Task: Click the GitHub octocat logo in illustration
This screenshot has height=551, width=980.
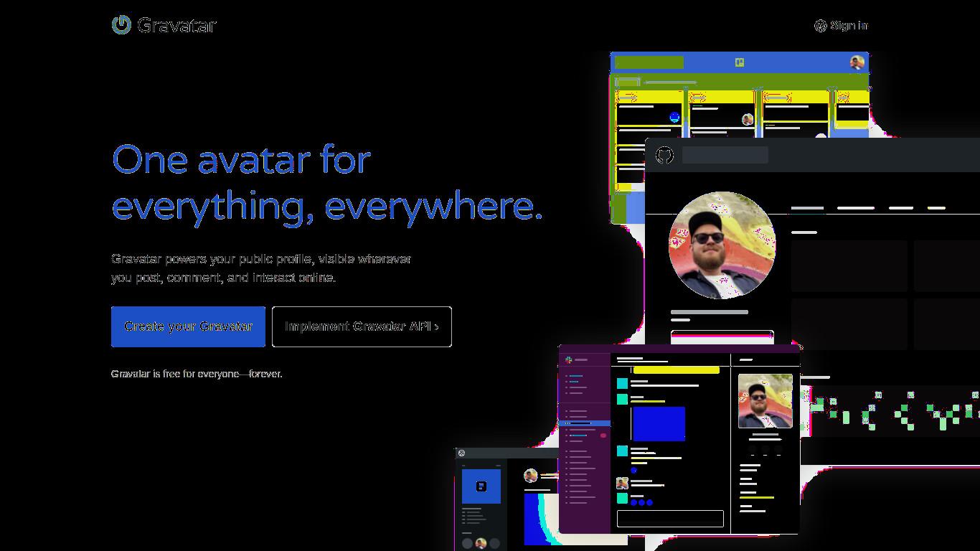Action: tap(665, 155)
